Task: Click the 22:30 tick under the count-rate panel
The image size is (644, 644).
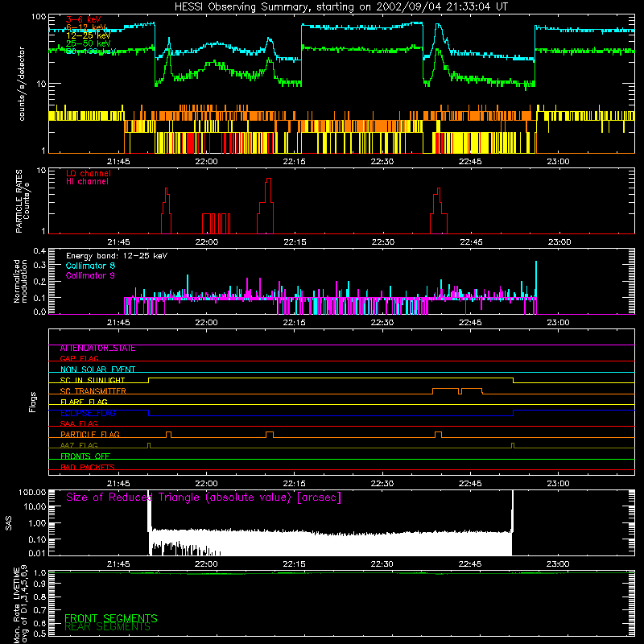Action: click(x=382, y=162)
